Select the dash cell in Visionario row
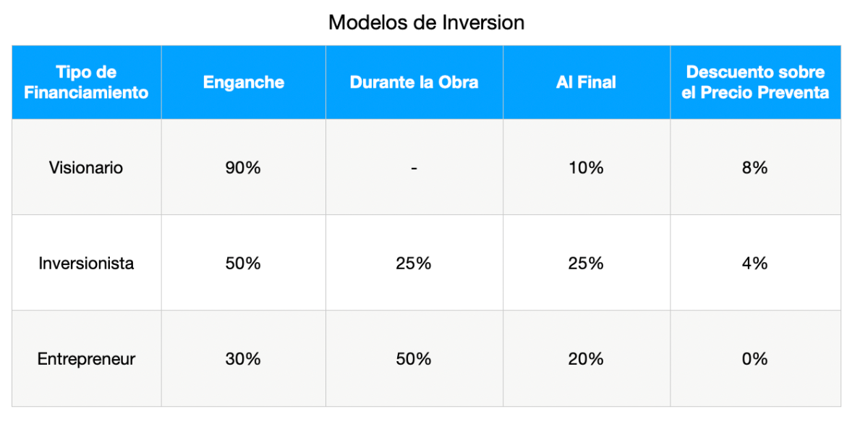The image size is (868, 422). click(x=414, y=167)
